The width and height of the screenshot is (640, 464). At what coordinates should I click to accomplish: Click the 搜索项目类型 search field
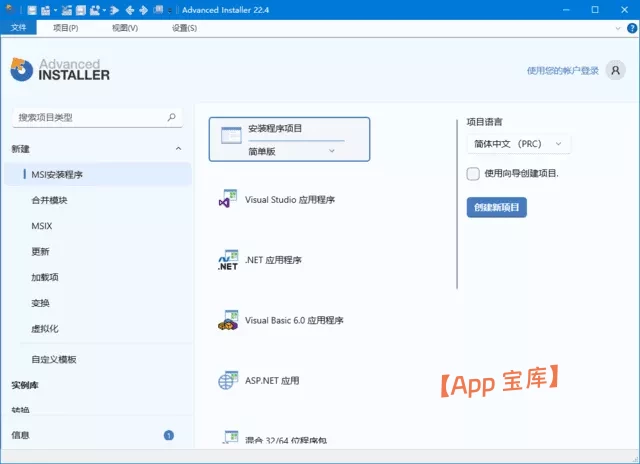pyautogui.click(x=97, y=118)
